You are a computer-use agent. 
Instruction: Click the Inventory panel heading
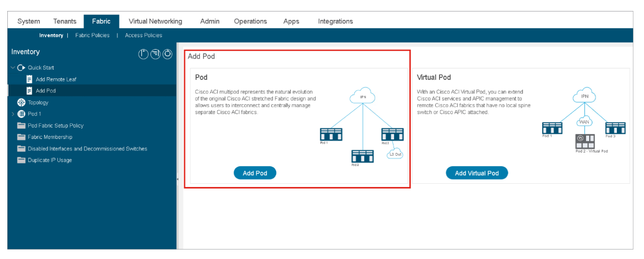[26, 52]
